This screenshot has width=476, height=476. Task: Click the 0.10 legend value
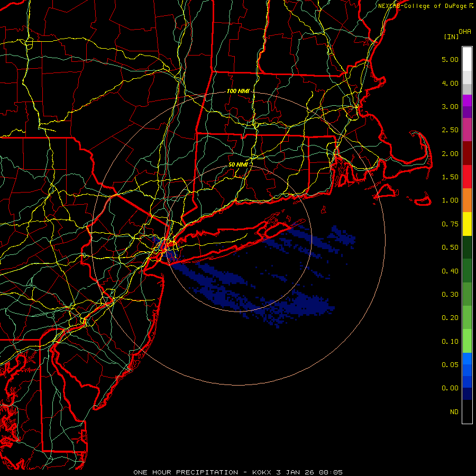(x=450, y=342)
